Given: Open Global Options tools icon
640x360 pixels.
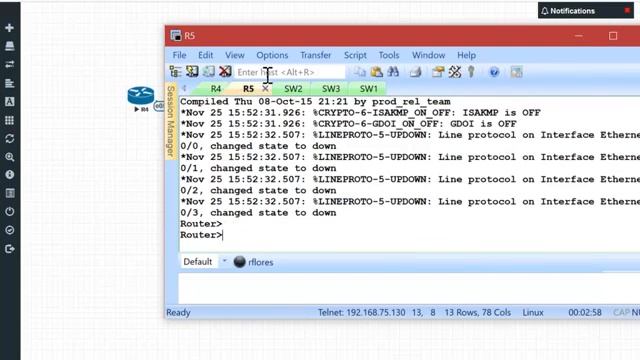Looking at the screenshot, I should click(455, 72).
